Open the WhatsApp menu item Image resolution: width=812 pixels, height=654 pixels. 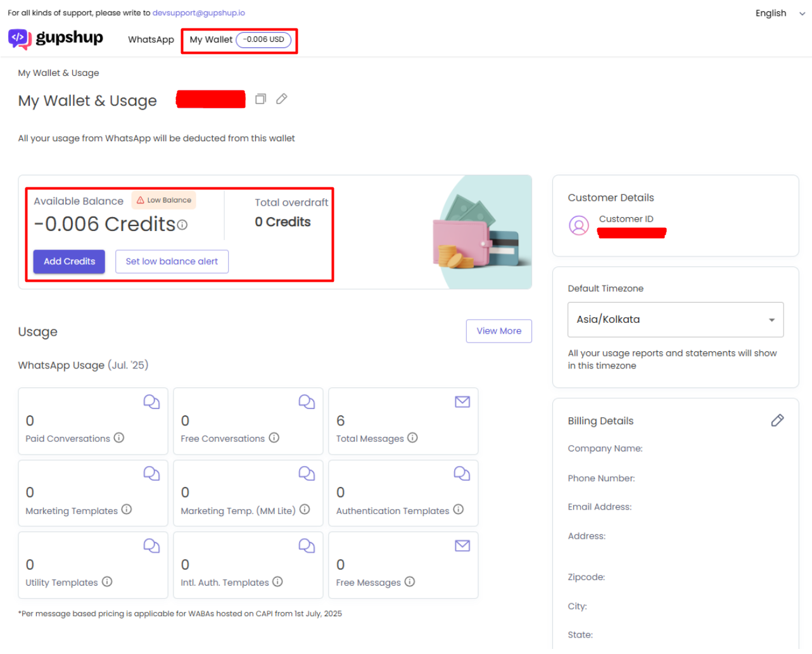point(151,39)
